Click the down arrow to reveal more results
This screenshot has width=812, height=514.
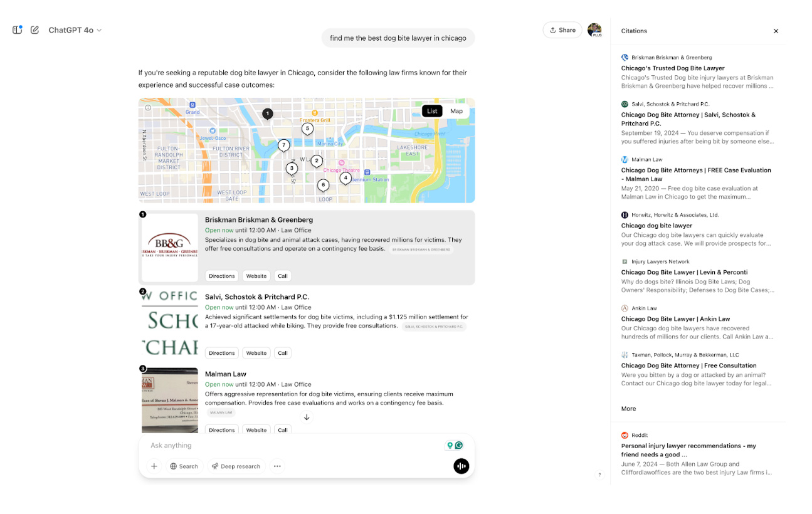click(x=307, y=417)
